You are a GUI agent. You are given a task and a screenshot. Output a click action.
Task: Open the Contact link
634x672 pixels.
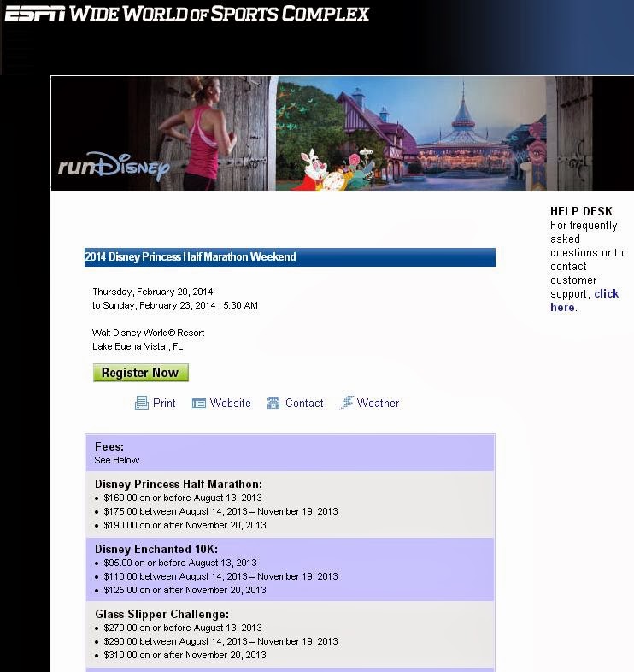304,403
